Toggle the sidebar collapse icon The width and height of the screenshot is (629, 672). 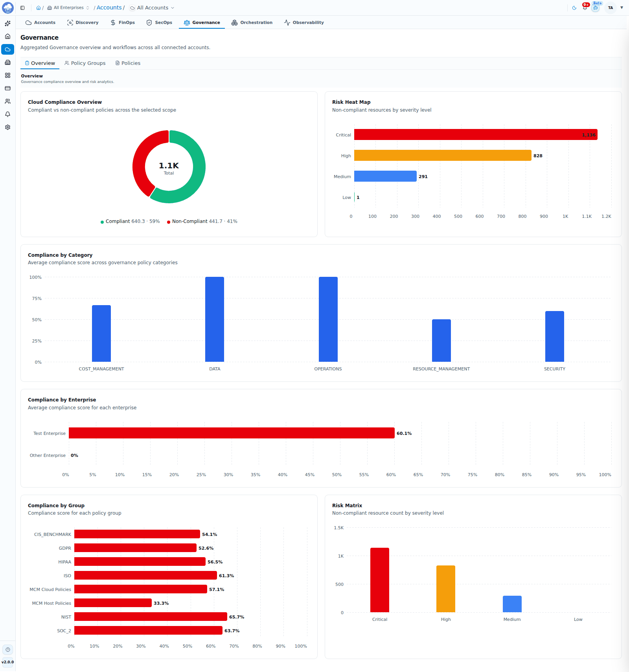22,8
